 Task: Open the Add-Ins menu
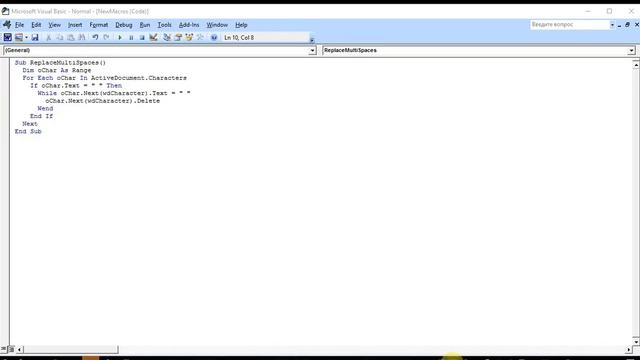click(189, 25)
